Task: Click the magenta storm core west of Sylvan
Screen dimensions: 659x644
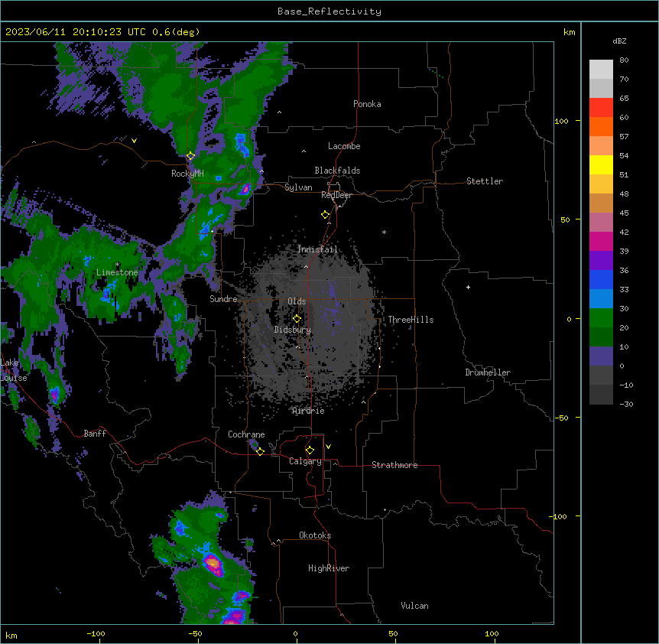Action: point(245,189)
